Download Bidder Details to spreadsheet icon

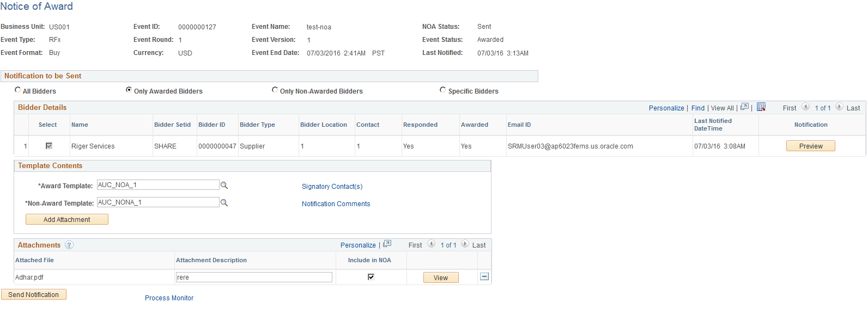pos(761,107)
